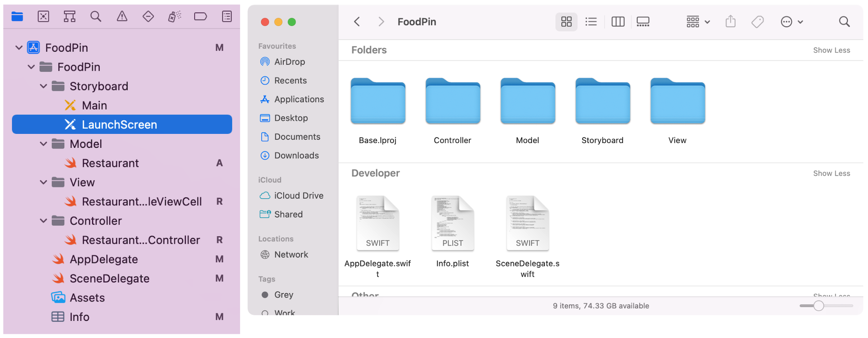Adjust the Finder icon size slider

pyautogui.click(x=818, y=306)
